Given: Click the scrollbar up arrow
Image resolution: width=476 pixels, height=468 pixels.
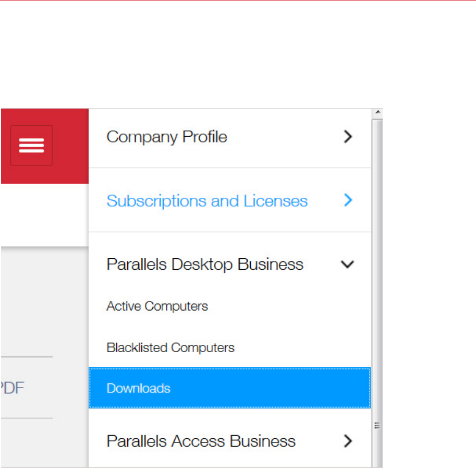Looking at the screenshot, I should coord(377,112).
